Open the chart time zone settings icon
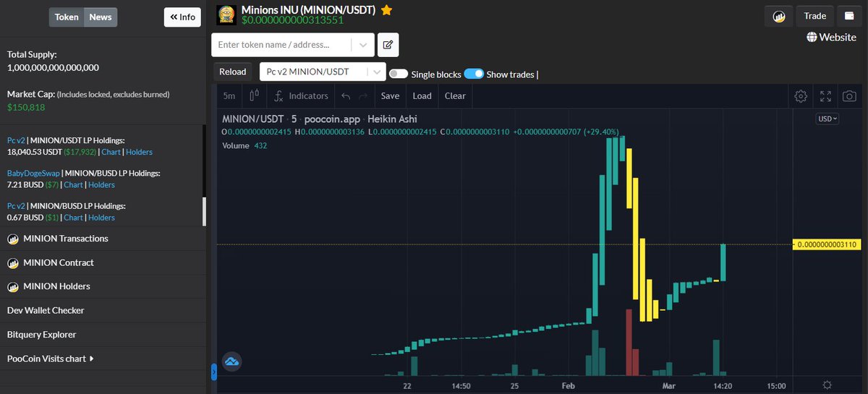 [827, 385]
